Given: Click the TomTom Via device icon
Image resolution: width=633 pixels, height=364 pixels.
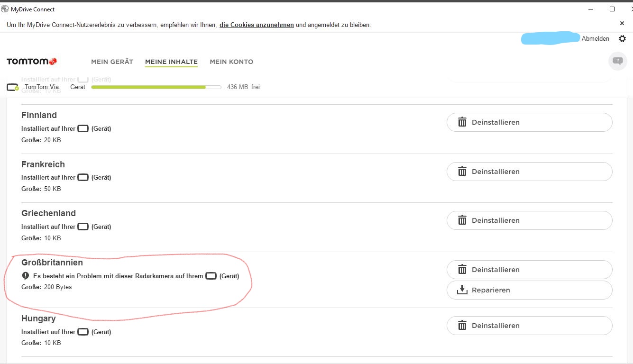Looking at the screenshot, I should (12, 87).
